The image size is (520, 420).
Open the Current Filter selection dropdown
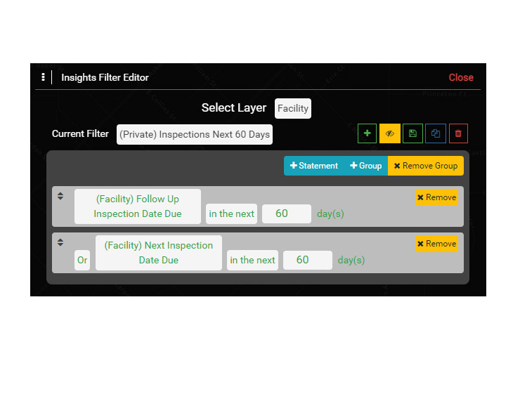tap(194, 134)
